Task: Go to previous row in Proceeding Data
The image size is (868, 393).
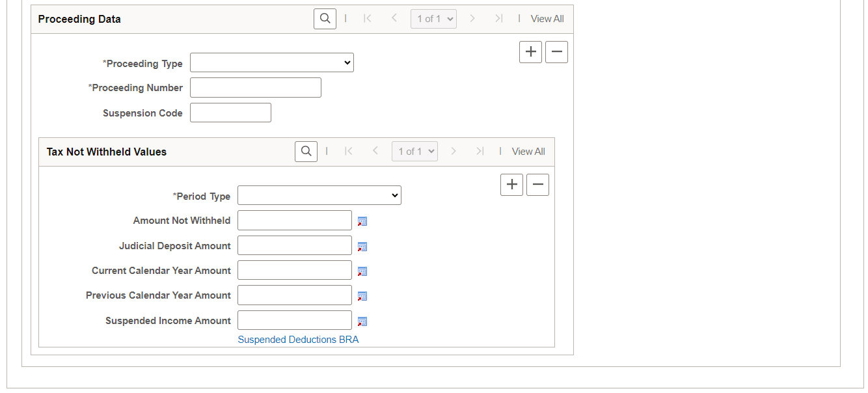Action: 394,19
